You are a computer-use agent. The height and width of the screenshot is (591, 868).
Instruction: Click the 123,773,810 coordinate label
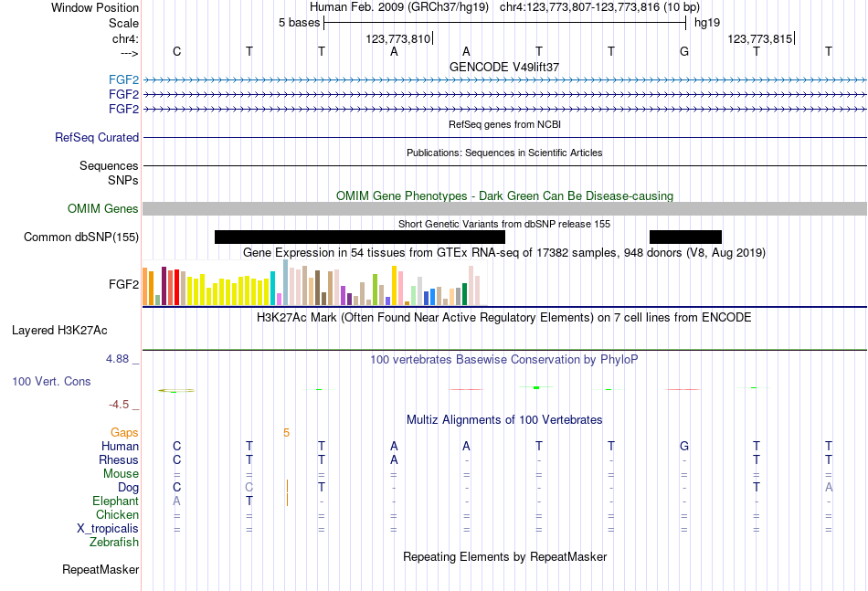tap(397, 38)
